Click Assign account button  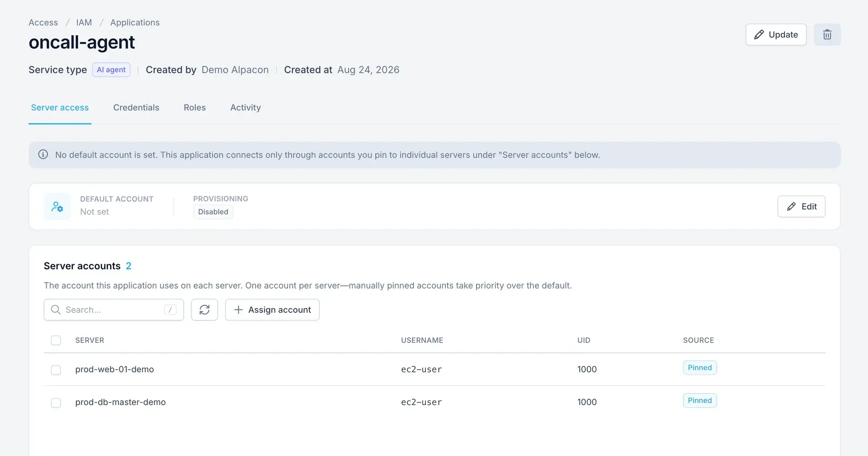272,309
